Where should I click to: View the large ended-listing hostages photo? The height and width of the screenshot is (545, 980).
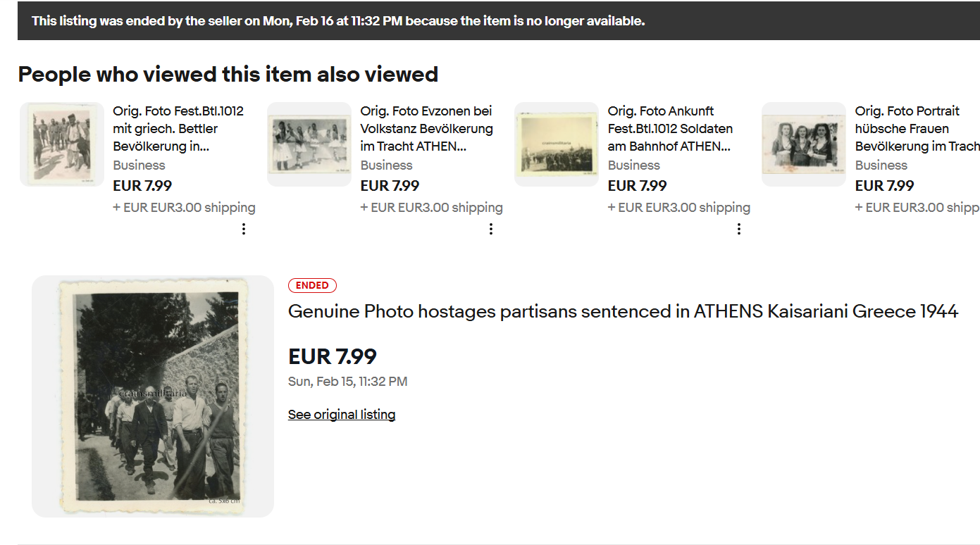[x=153, y=396]
